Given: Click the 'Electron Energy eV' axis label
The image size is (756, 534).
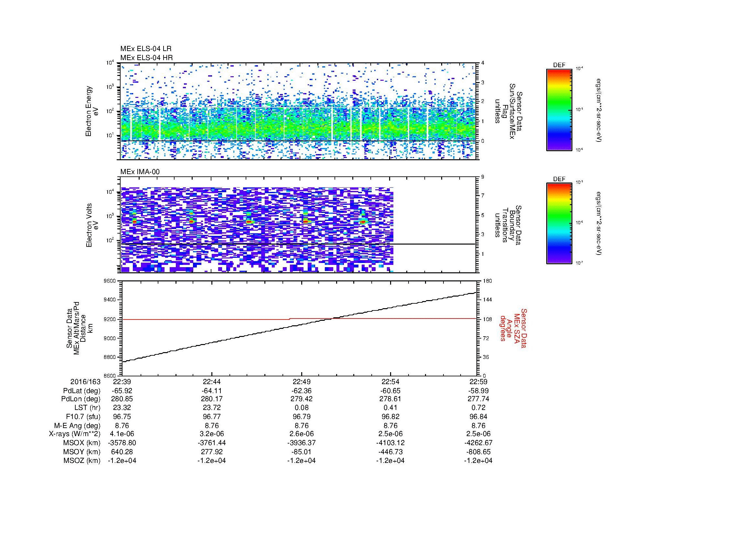Looking at the screenshot, I should click(92, 111).
